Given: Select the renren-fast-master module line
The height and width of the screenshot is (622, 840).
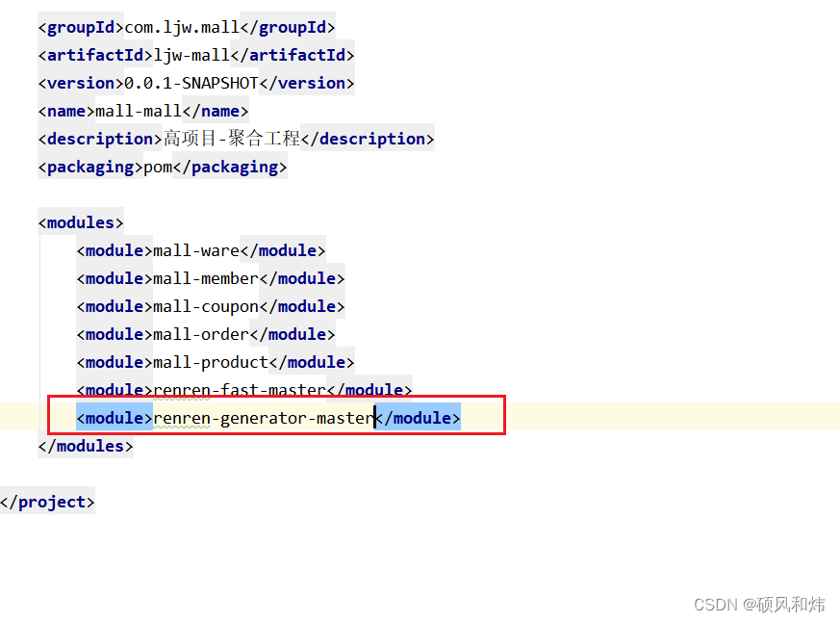Looking at the screenshot, I should tap(244, 388).
